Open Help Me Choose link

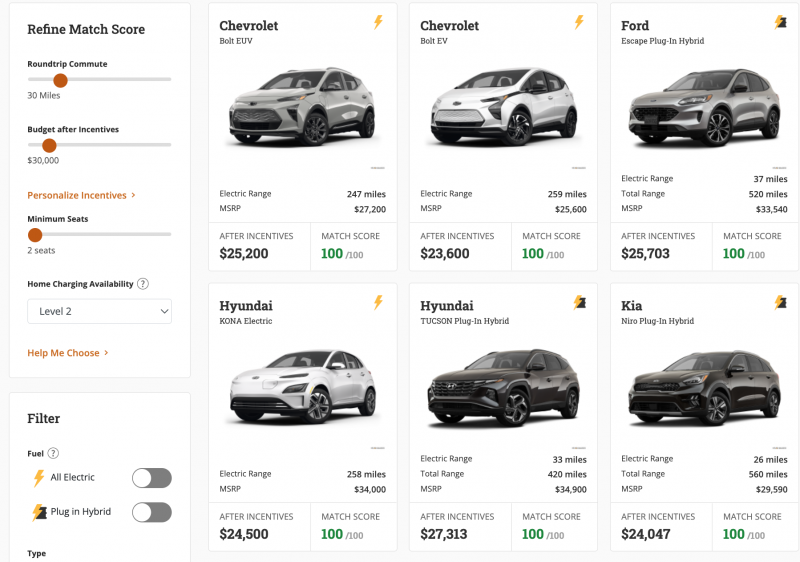pos(68,353)
